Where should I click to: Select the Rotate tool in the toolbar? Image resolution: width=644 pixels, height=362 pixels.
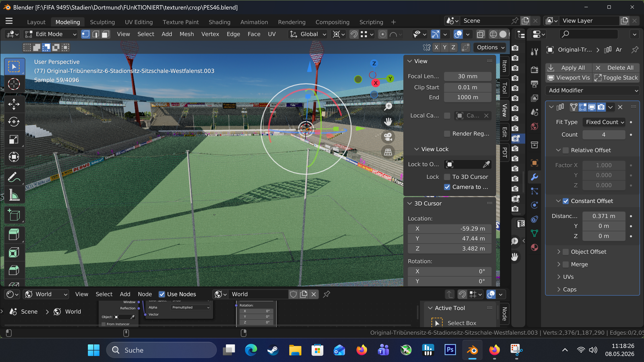click(14, 122)
